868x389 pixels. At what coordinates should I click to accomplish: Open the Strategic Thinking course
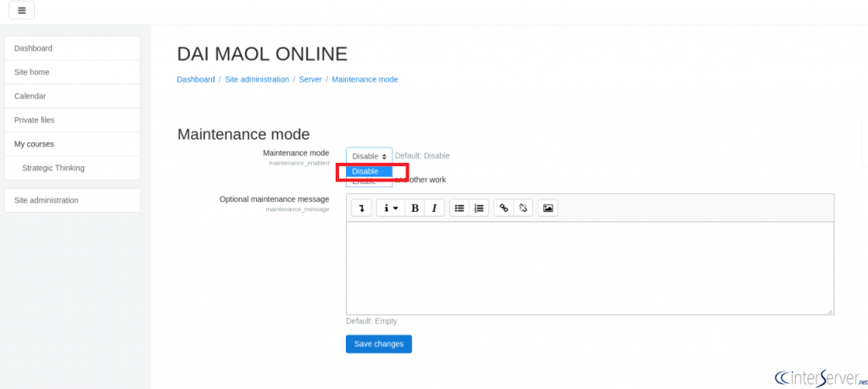(x=72, y=168)
